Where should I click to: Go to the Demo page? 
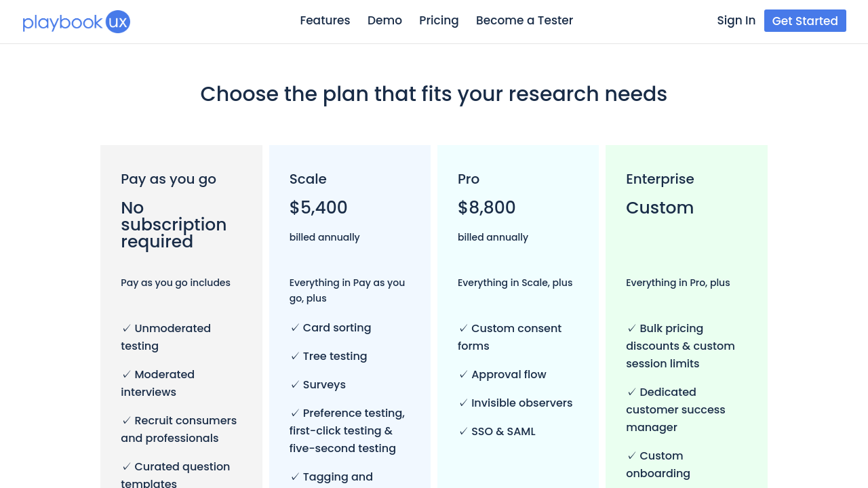coord(384,20)
